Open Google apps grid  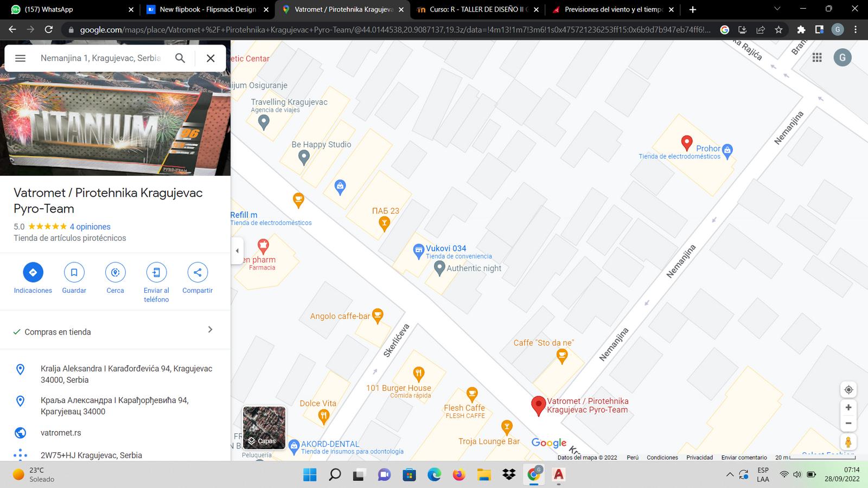pos(817,57)
